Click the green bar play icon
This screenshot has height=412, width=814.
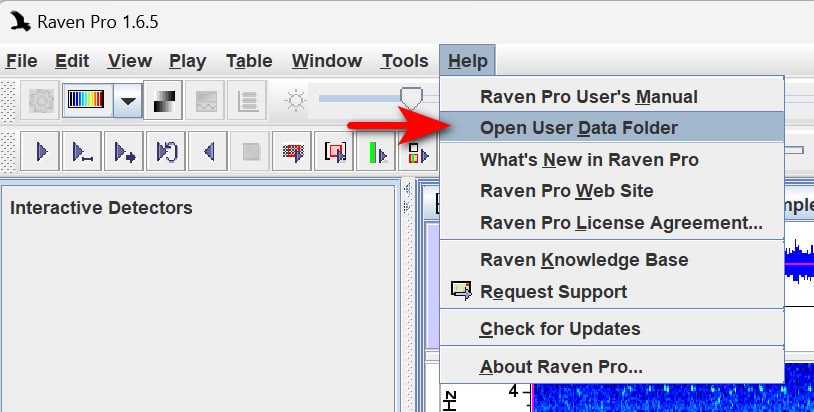pyautogui.click(x=376, y=152)
